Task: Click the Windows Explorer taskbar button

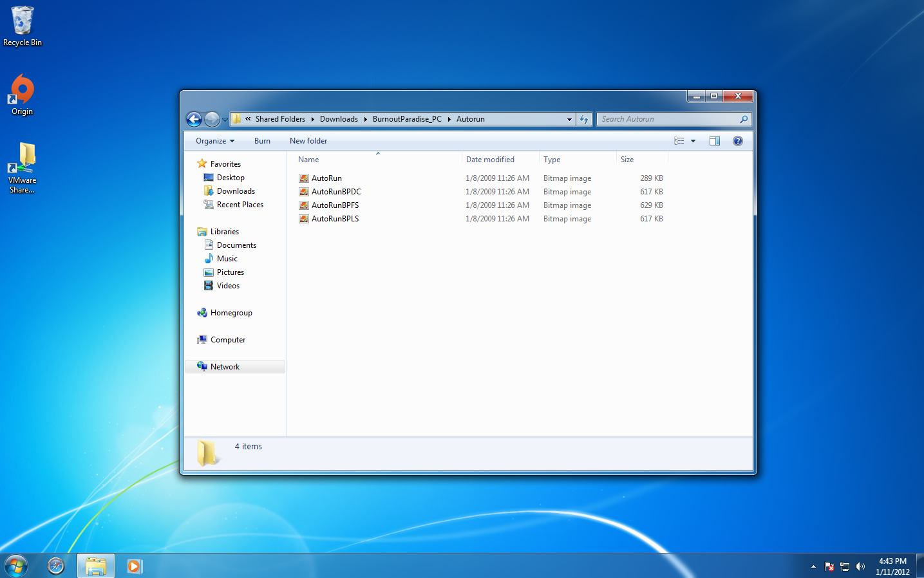Action: point(96,566)
